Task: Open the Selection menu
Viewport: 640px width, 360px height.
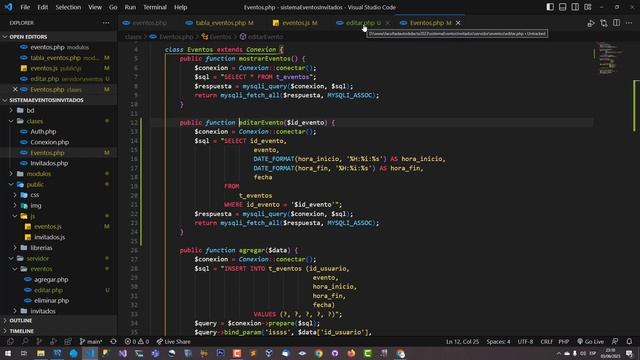Action: click(68, 7)
